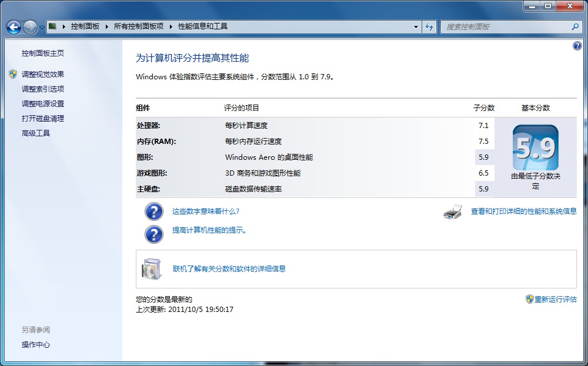Expand arrow after 所有控制面板项 breadcrumb

171,26
